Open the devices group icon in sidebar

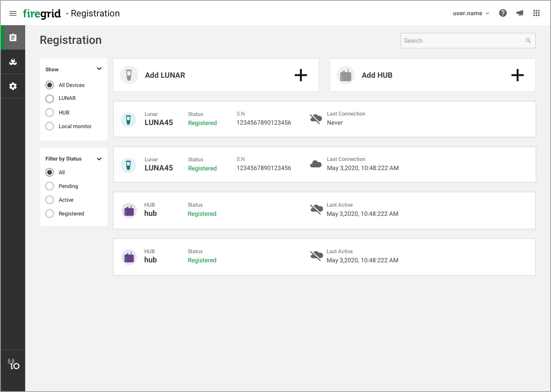tap(13, 62)
